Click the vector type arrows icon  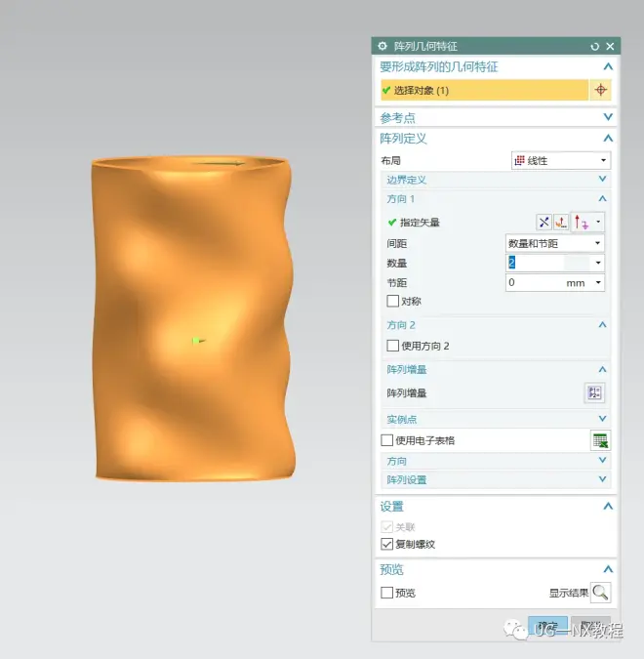(582, 223)
